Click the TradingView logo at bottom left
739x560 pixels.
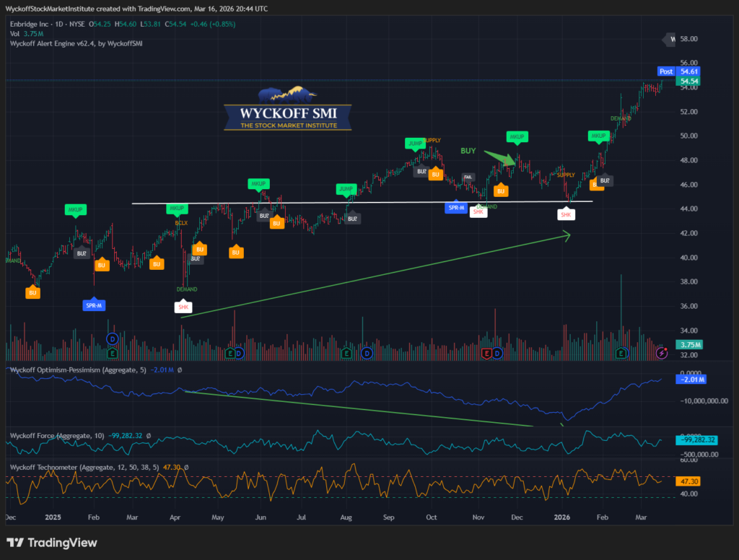click(x=51, y=543)
